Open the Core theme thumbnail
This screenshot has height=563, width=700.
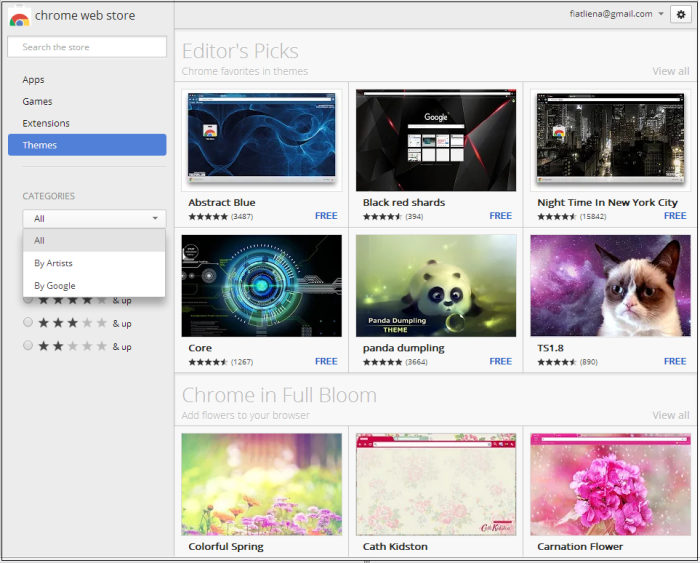(262, 286)
